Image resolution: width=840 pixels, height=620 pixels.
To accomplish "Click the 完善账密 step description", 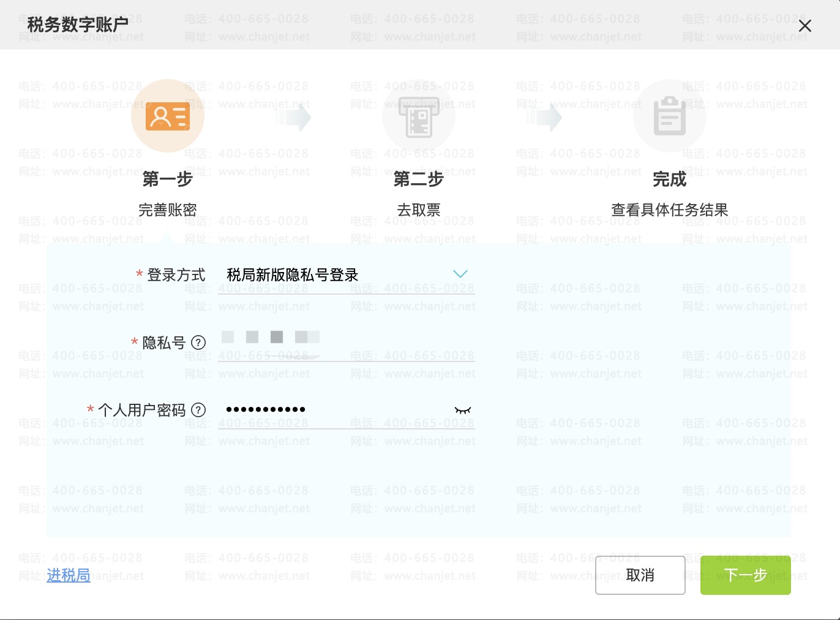I will coord(168,210).
